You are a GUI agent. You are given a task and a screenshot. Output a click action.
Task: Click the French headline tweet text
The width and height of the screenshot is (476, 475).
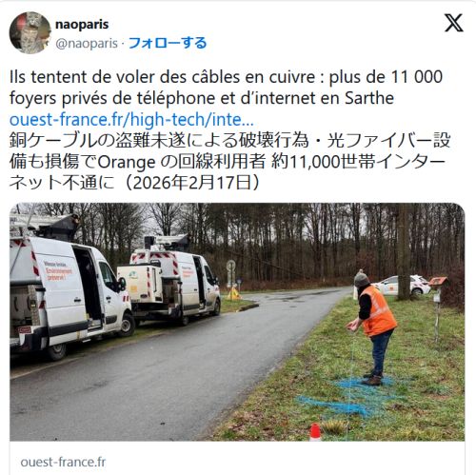point(226,88)
